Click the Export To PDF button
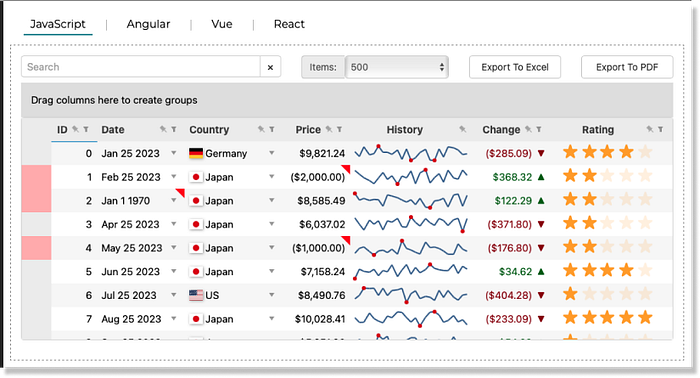The width and height of the screenshot is (700, 378). (627, 67)
